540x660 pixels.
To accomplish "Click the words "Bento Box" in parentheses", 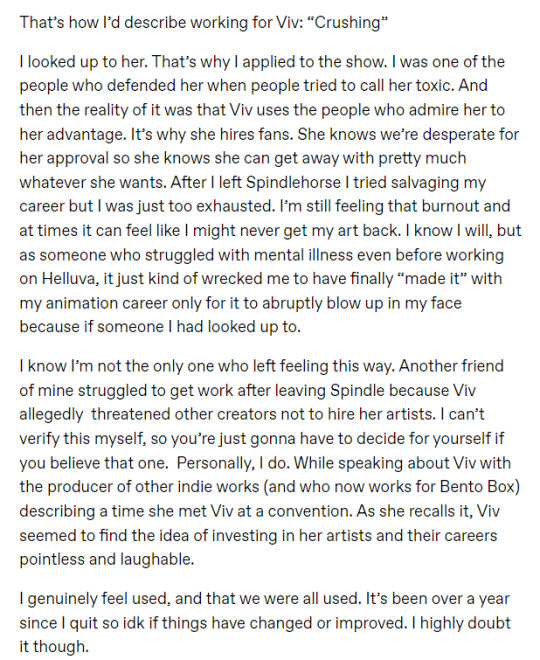I will pos(478,487).
